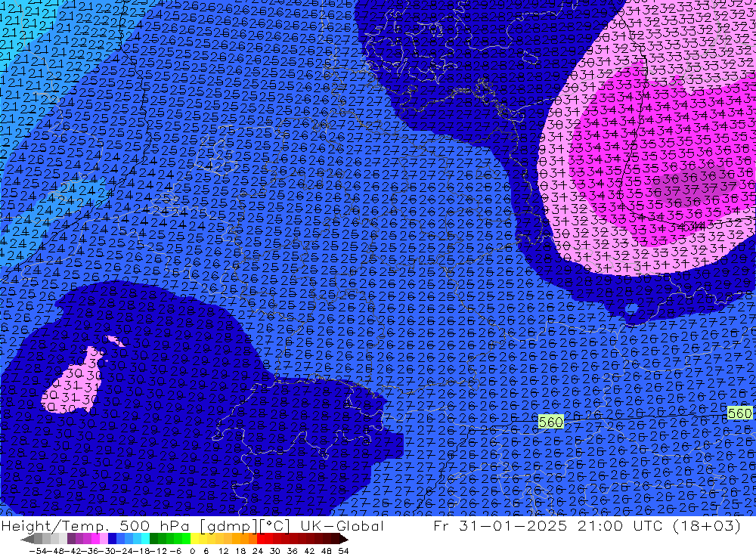Click the '-54' value on the legend scale
This screenshot has width=756, height=554.
pos(38,551)
